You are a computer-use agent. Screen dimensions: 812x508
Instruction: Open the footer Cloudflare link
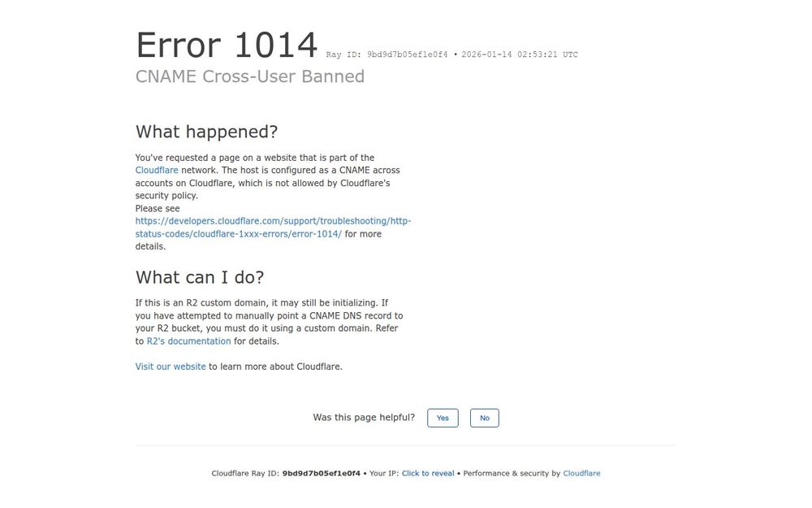pos(581,474)
